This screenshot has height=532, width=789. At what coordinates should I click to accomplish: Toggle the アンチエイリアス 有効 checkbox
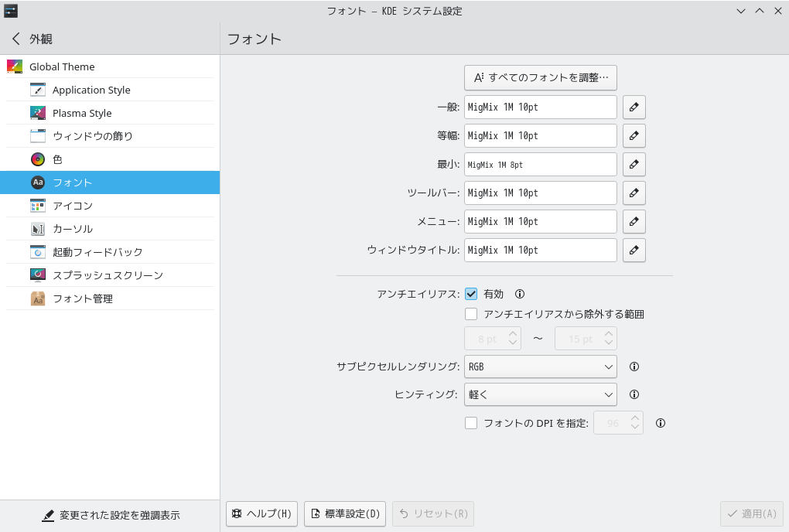point(471,294)
